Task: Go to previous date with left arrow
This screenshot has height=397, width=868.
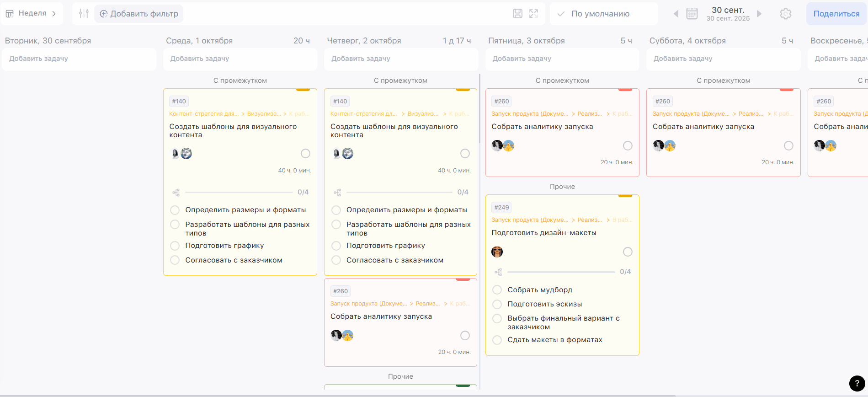Action: [x=676, y=14]
